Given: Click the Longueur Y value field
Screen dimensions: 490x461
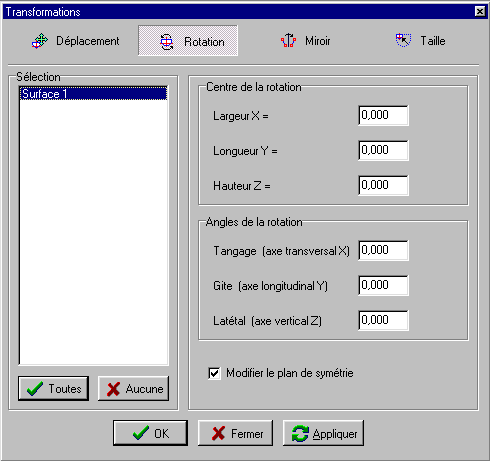Looking at the screenshot, I should [383, 150].
